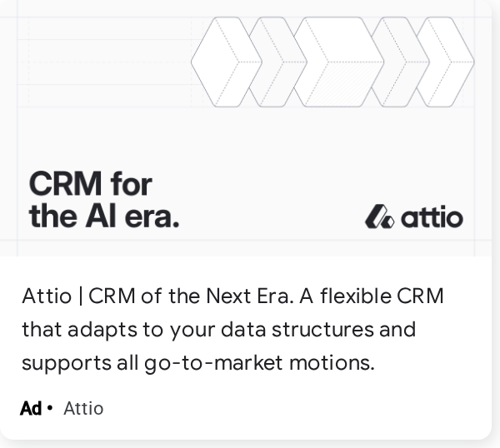Click the Attio logo icon in banner
The height and width of the screenshot is (448, 500).
point(379,217)
